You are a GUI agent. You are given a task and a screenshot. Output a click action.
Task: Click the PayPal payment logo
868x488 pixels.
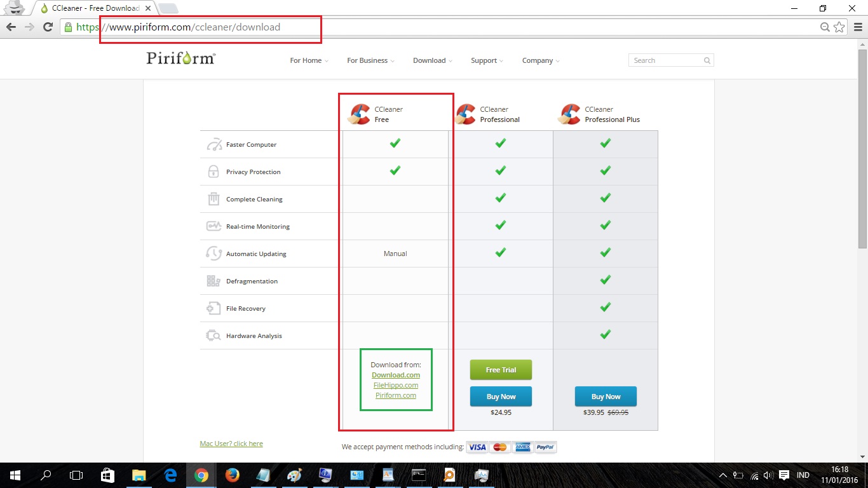tap(545, 447)
